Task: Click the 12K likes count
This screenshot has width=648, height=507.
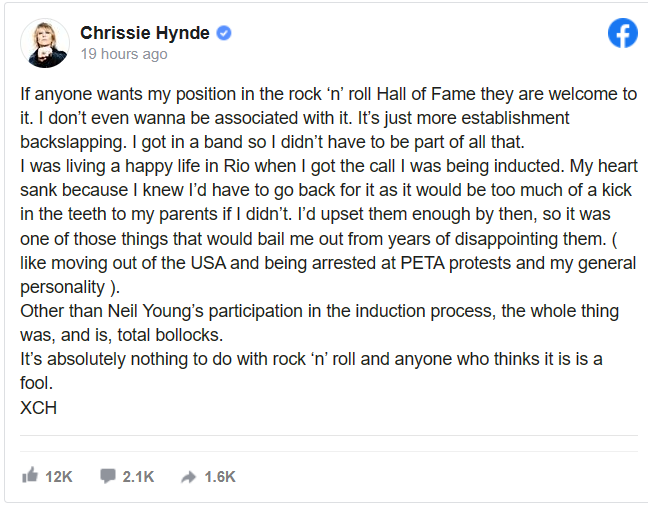Action: tap(59, 477)
